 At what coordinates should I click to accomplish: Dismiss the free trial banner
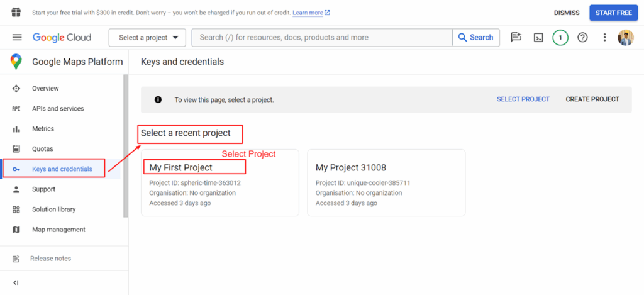[567, 13]
